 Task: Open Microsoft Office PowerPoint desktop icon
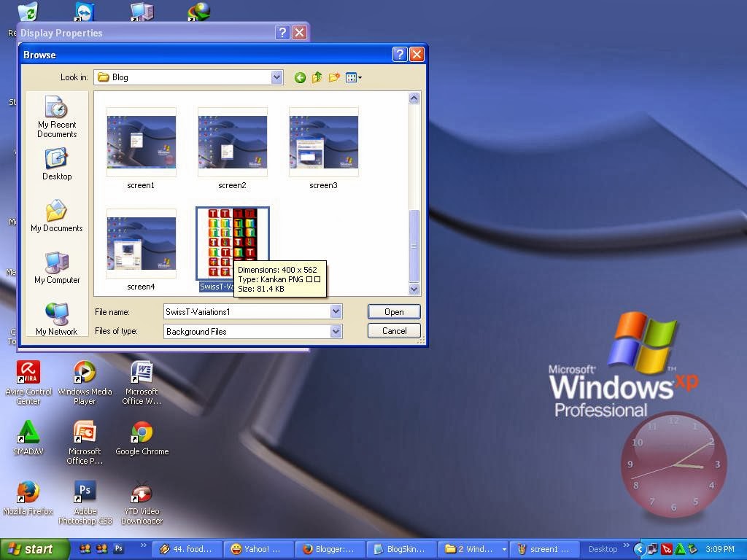[85, 443]
